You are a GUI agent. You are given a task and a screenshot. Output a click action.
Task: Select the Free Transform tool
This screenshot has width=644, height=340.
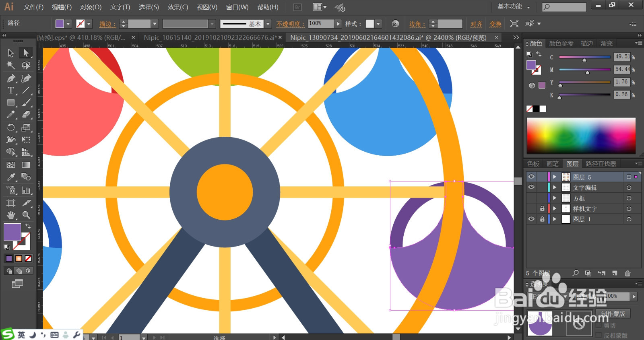26,140
